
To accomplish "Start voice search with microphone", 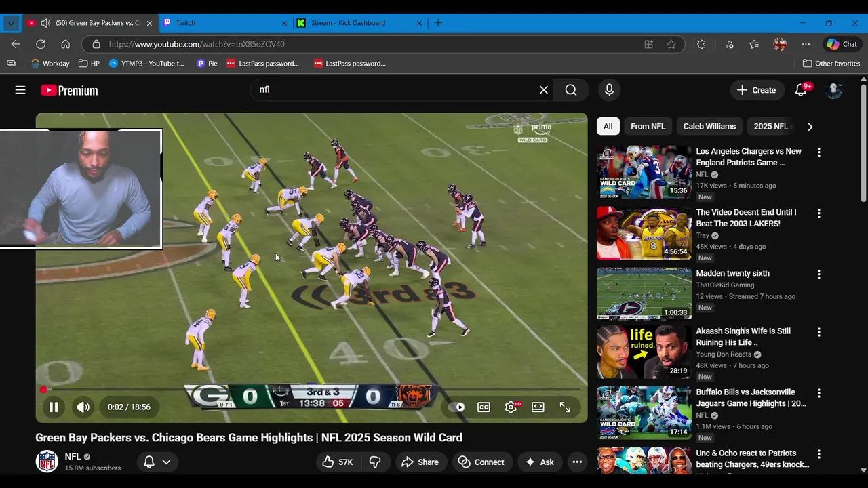I will click(609, 90).
